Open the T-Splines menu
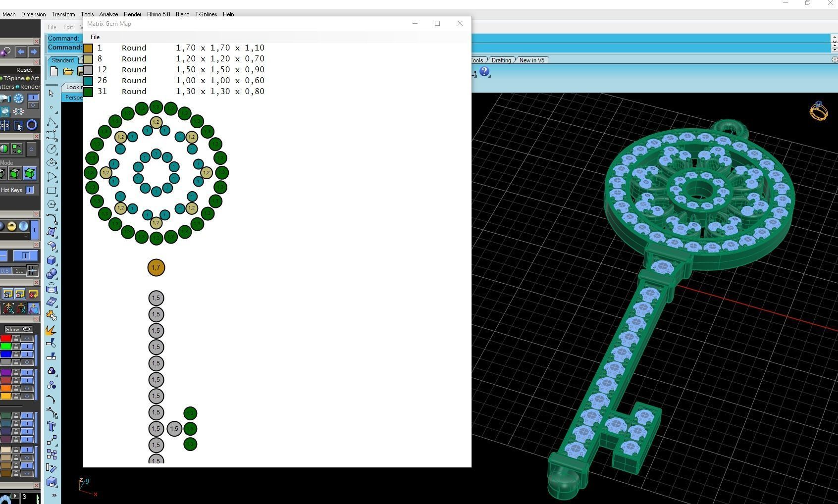Viewport: 838px width, 504px height. tap(206, 14)
